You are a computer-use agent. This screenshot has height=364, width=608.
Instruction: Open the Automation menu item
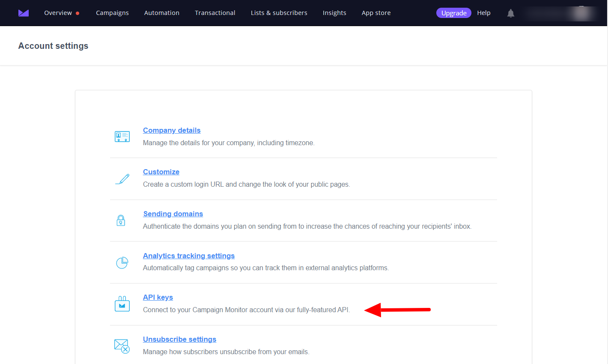tap(162, 13)
